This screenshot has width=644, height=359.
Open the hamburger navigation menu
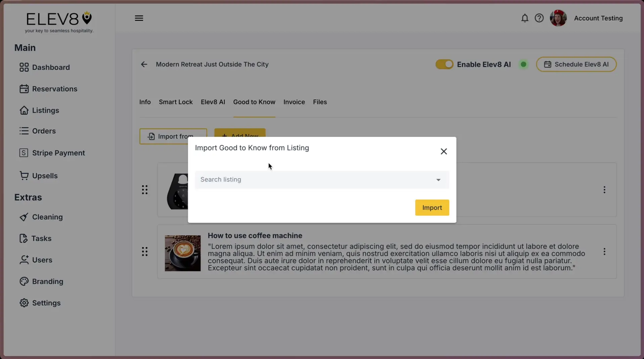139,18
